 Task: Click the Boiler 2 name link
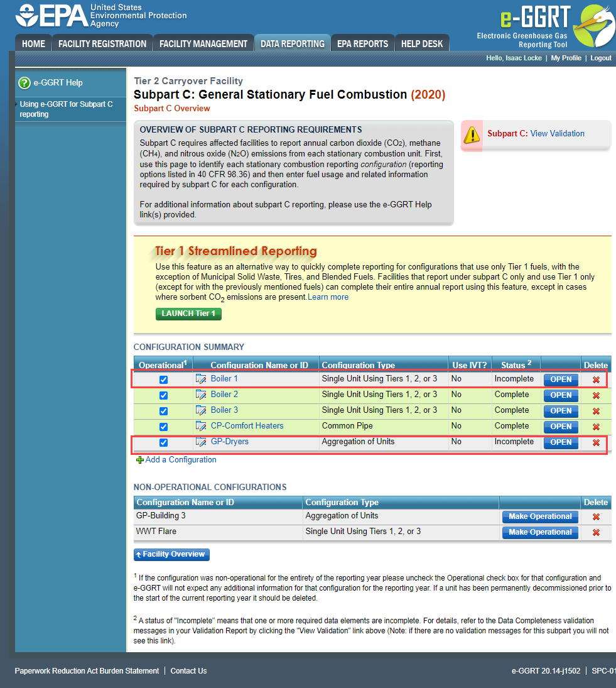(224, 395)
